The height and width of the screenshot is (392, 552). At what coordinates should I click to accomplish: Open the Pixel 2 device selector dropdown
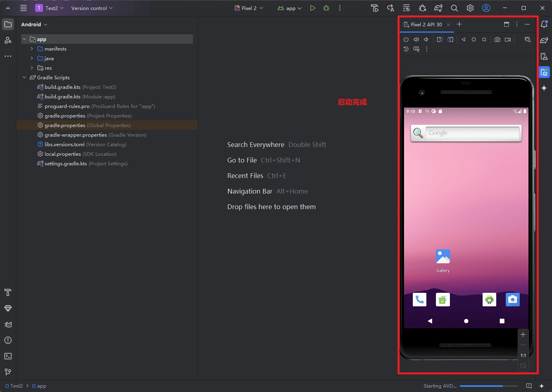[x=249, y=8]
